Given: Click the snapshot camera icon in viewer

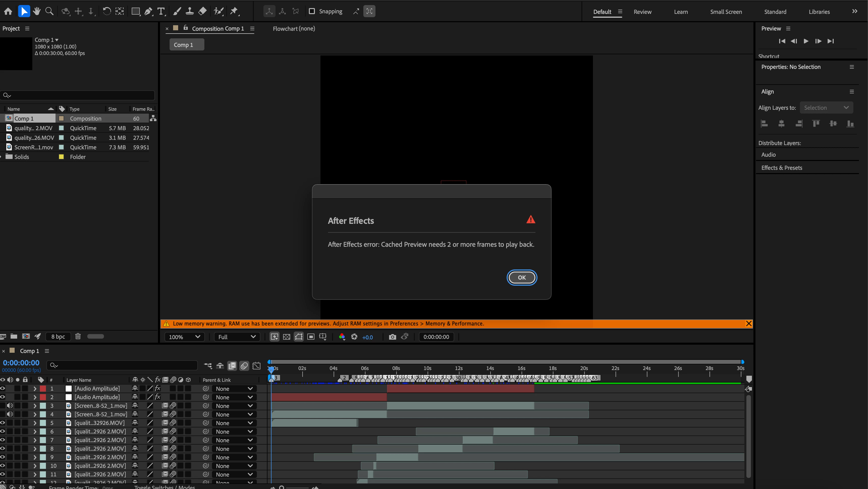Looking at the screenshot, I should coord(392,337).
